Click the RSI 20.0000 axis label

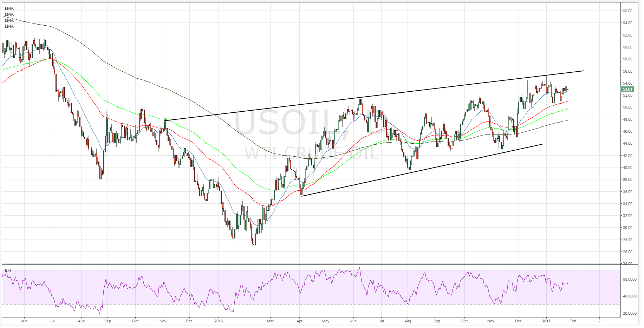tap(629, 313)
